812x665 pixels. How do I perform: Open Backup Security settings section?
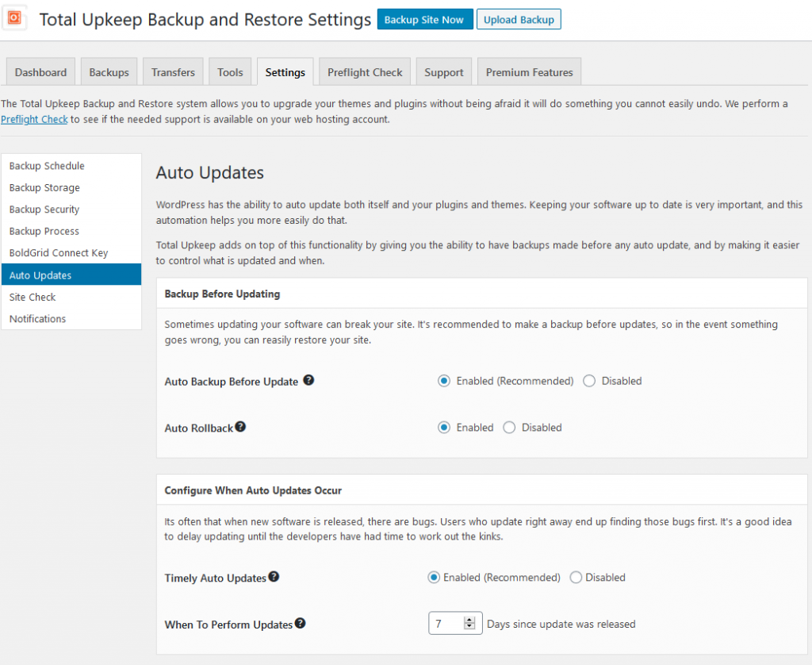coord(71,209)
